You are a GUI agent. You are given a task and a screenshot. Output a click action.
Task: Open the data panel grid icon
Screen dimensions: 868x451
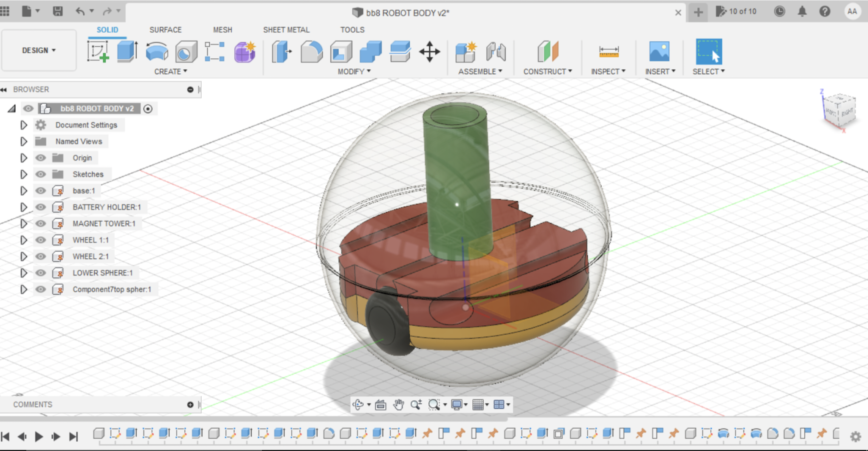tap(5, 11)
